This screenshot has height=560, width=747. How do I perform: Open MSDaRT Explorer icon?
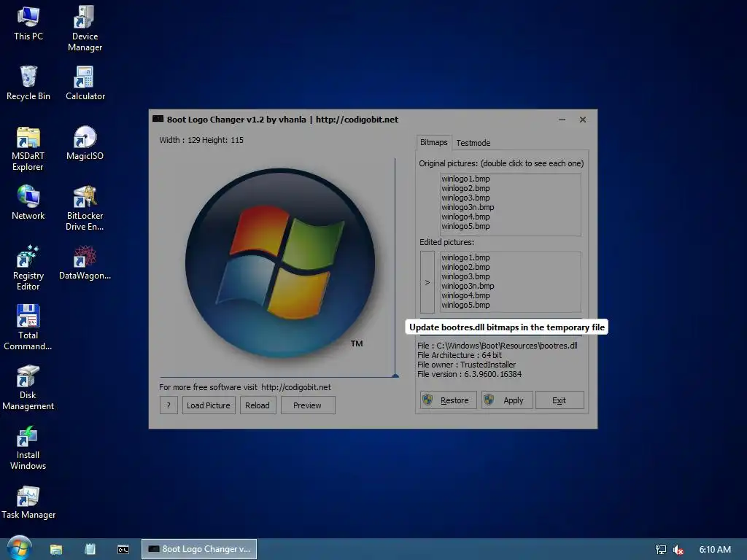coord(28,149)
